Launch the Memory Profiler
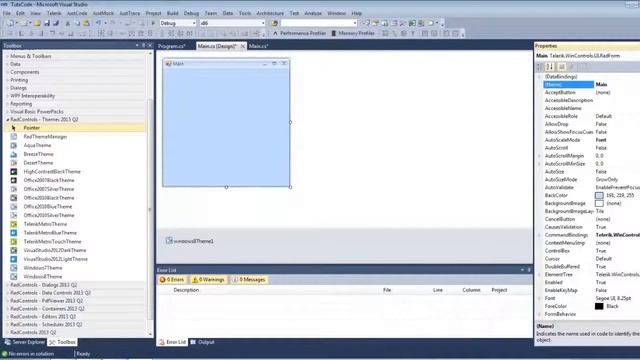640x360 pixels. (353, 33)
